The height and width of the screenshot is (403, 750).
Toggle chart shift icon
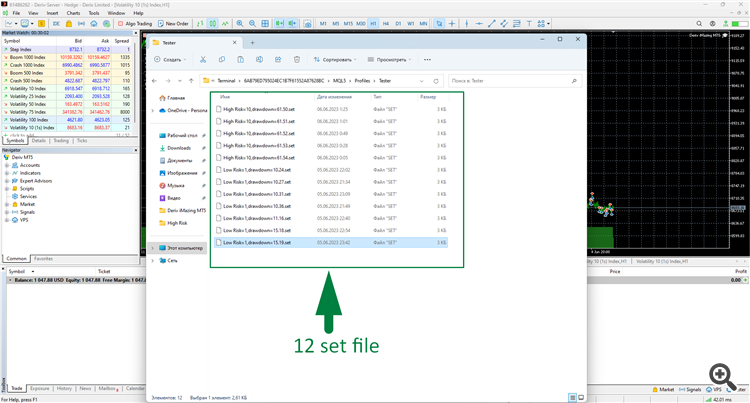click(292, 23)
